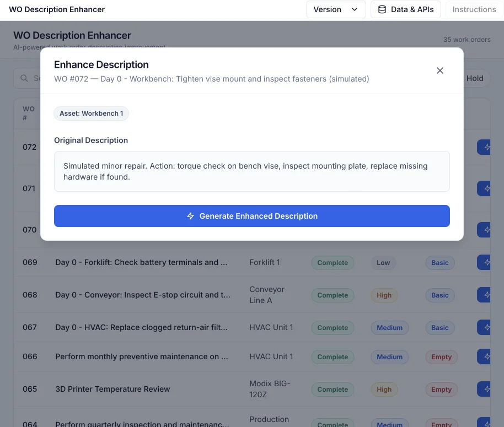The image size is (504, 427).
Task: Open the Version dropdown
Action: 336,9
